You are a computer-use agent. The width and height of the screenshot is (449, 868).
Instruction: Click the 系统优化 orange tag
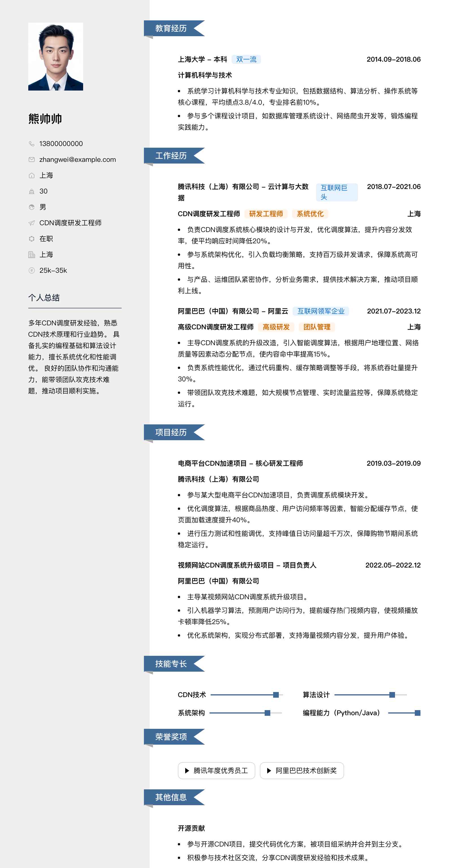pyautogui.click(x=310, y=214)
